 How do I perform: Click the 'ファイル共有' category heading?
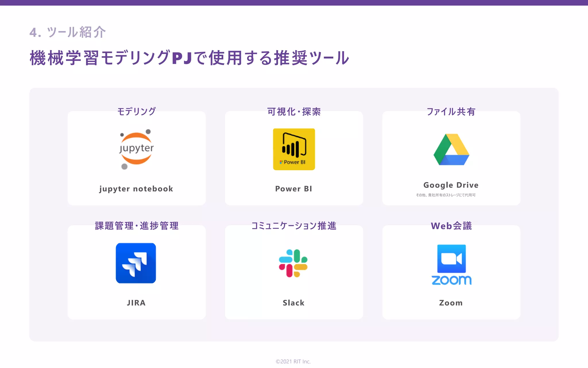[x=451, y=112]
